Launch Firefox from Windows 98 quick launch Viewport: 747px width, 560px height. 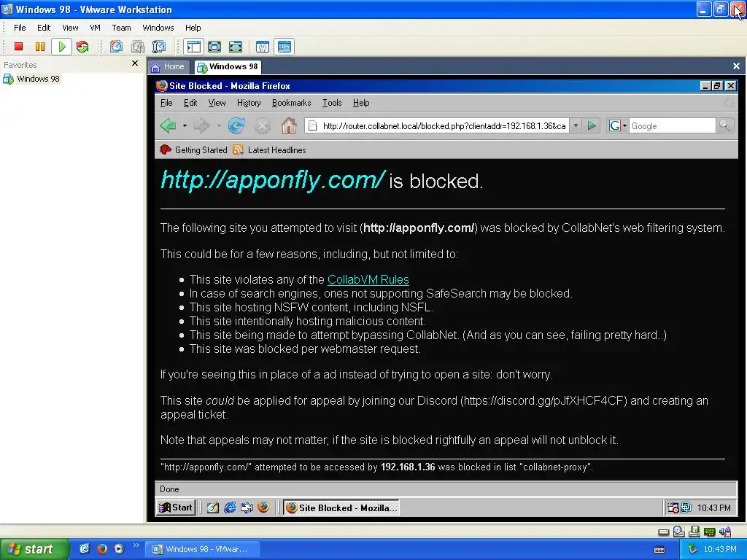(263, 507)
